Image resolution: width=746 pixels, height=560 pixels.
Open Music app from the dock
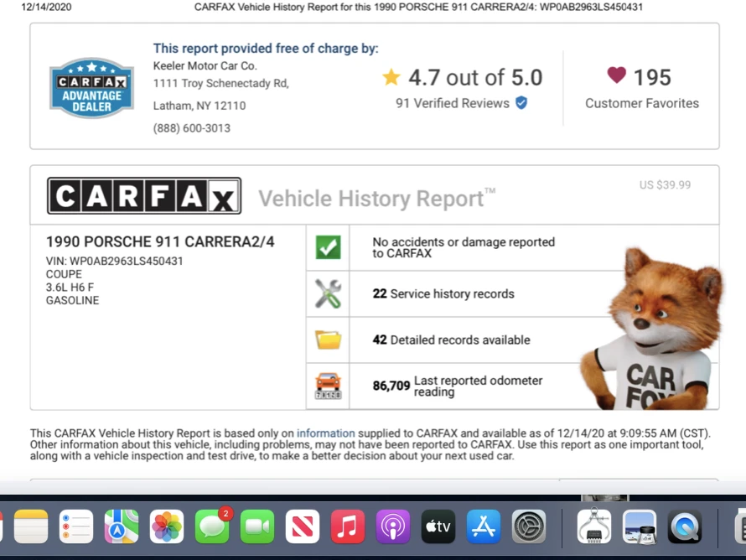[347, 526]
